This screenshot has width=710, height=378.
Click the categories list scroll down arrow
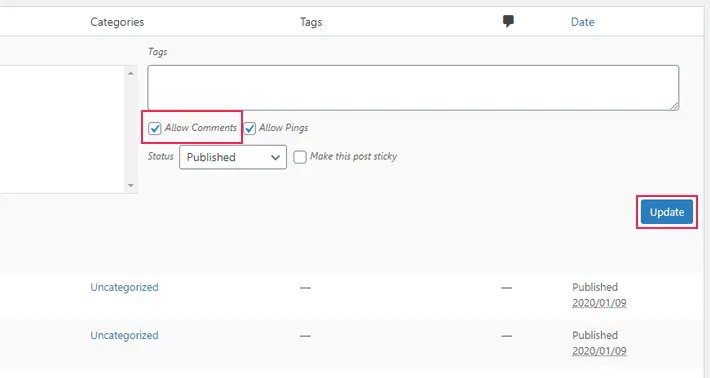pyautogui.click(x=131, y=185)
